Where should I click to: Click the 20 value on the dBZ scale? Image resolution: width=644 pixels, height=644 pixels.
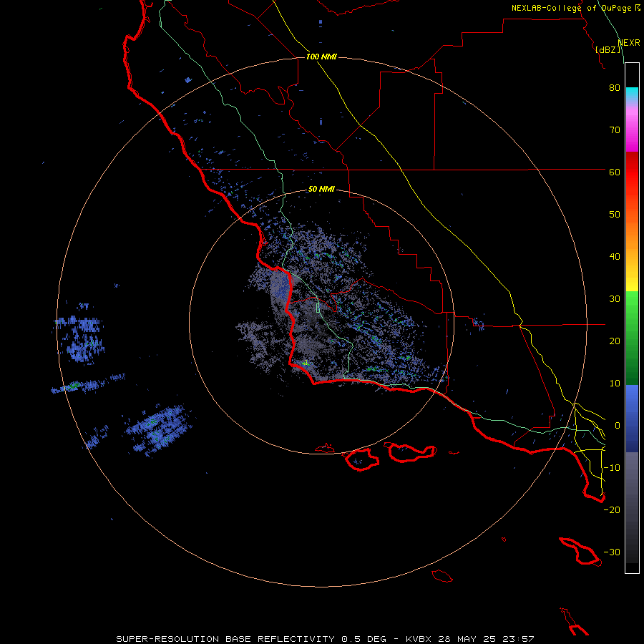pos(615,341)
